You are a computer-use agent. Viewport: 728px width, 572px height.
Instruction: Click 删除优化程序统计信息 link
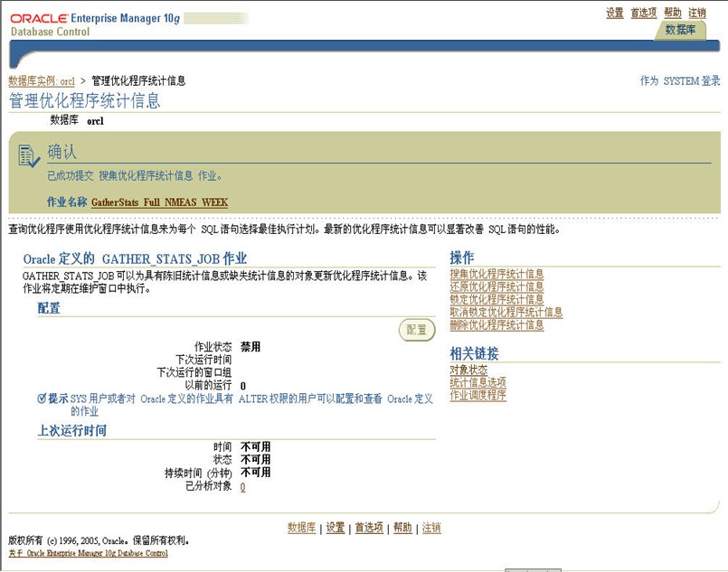496,325
